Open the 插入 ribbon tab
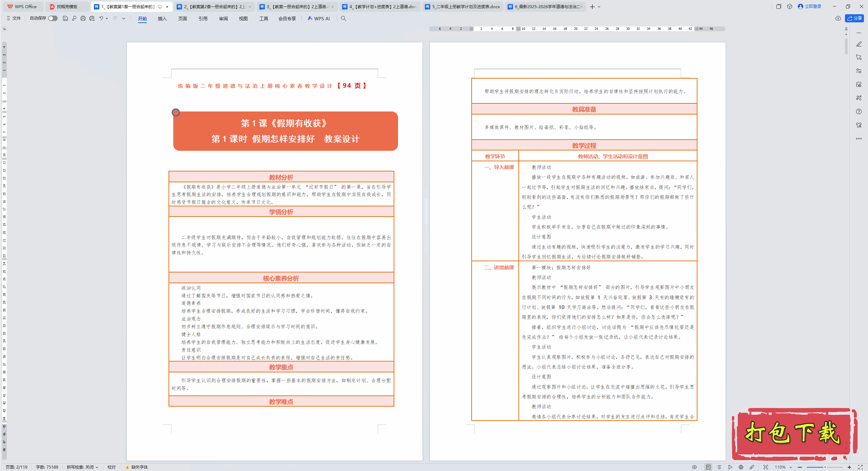Viewport: 868px width, 471px height. click(x=162, y=18)
